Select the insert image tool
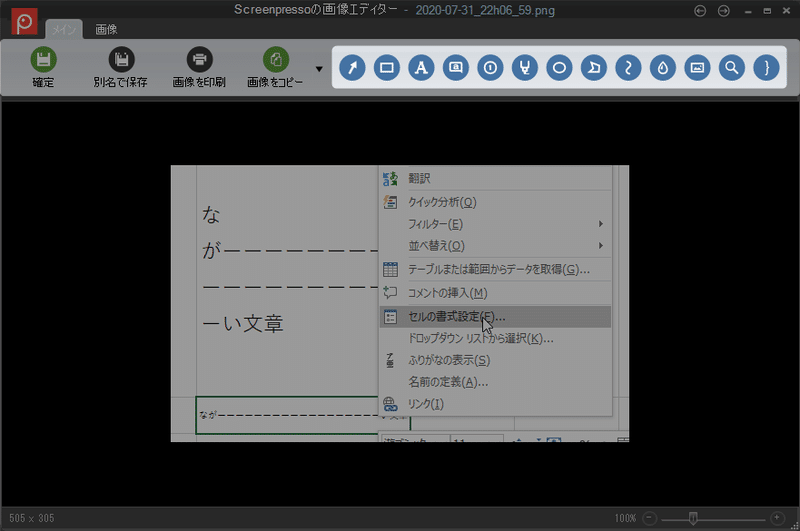 click(697, 67)
